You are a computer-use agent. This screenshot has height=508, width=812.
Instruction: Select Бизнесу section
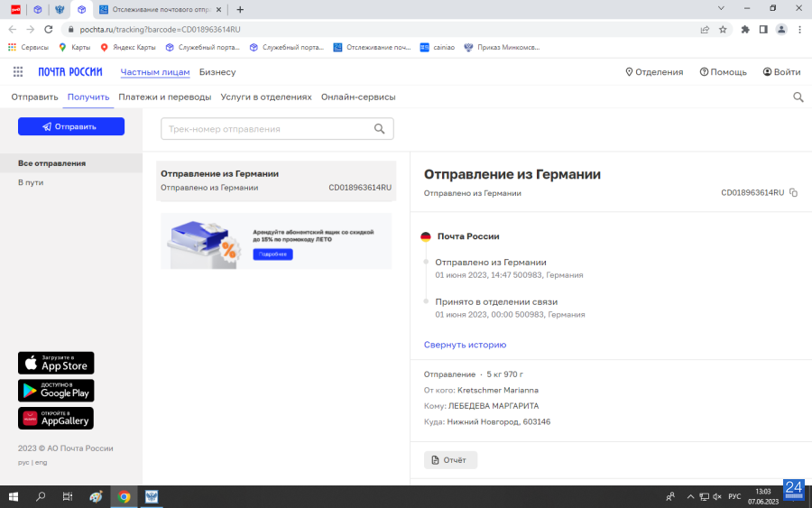pyautogui.click(x=217, y=72)
